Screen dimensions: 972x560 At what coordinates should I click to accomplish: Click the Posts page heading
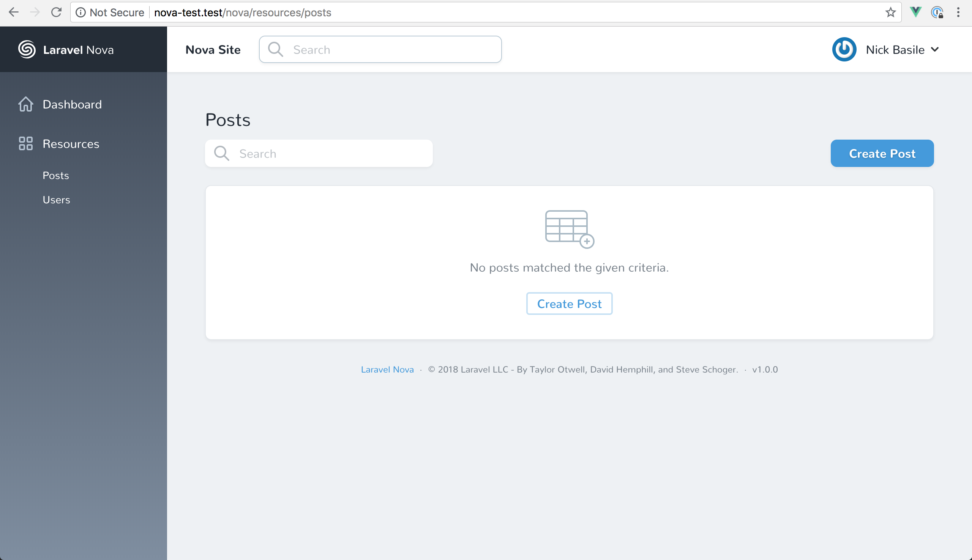(228, 120)
